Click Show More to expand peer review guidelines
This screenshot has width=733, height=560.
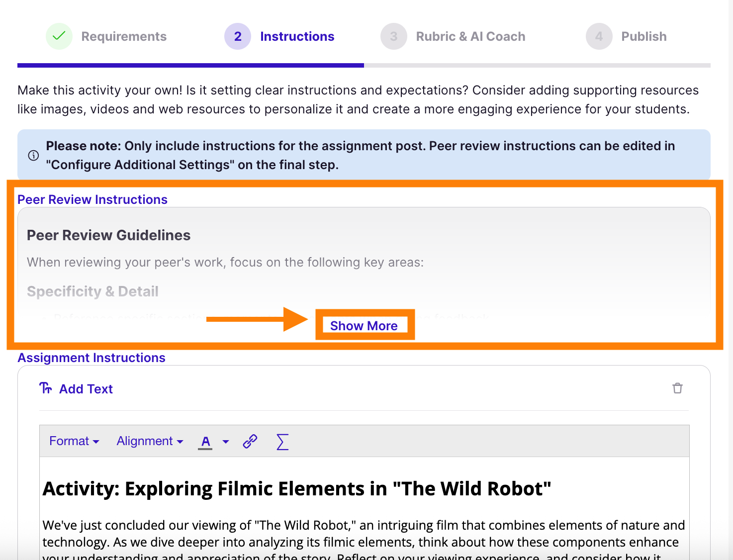click(x=365, y=325)
